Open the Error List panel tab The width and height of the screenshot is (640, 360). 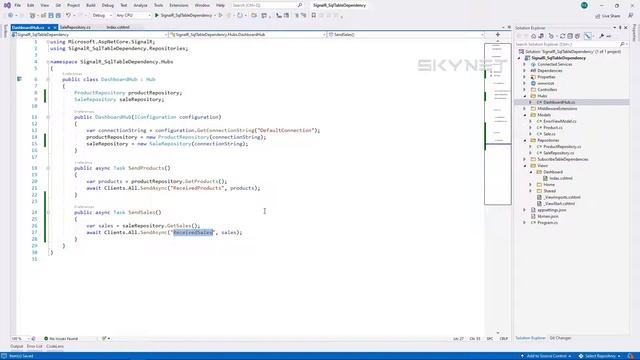[x=34, y=347]
